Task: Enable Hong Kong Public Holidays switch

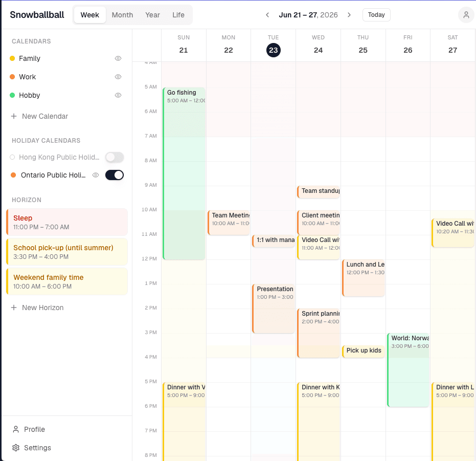Action: (x=115, y=157)
